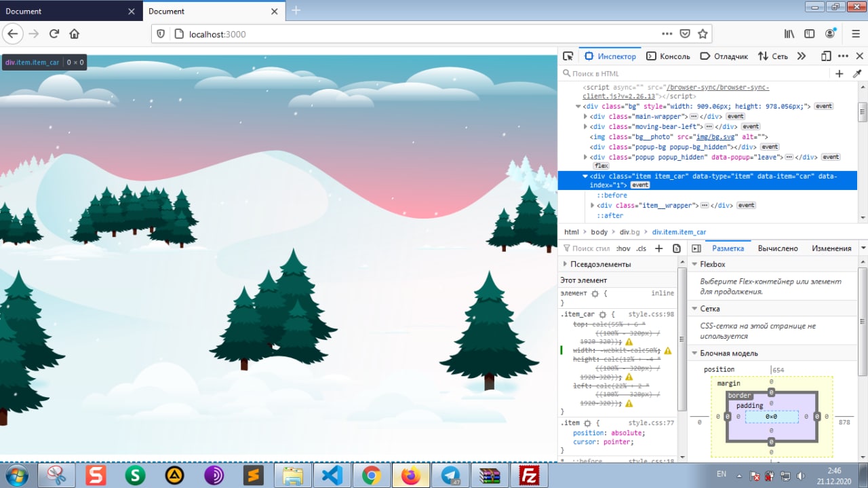Expand the main-wrapper div node
The image size is (868, 488).
point(585,117)
